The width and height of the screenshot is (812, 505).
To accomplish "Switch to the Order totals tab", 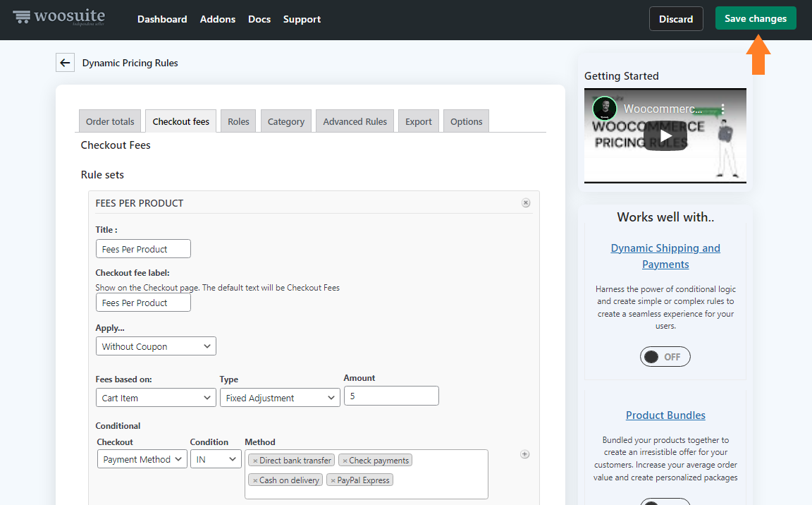I will click(x=110, y=121).
